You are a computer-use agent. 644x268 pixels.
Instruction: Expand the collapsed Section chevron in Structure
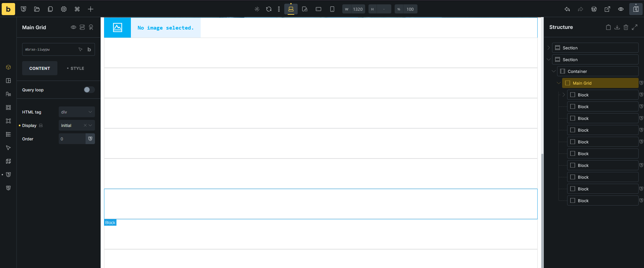(x=549, y=48)
